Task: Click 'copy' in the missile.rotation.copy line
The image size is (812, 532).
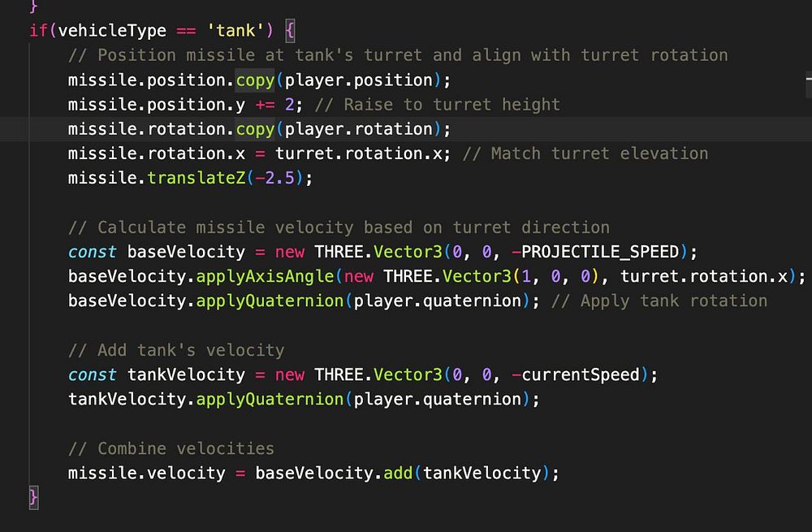Action: [255, 129]
